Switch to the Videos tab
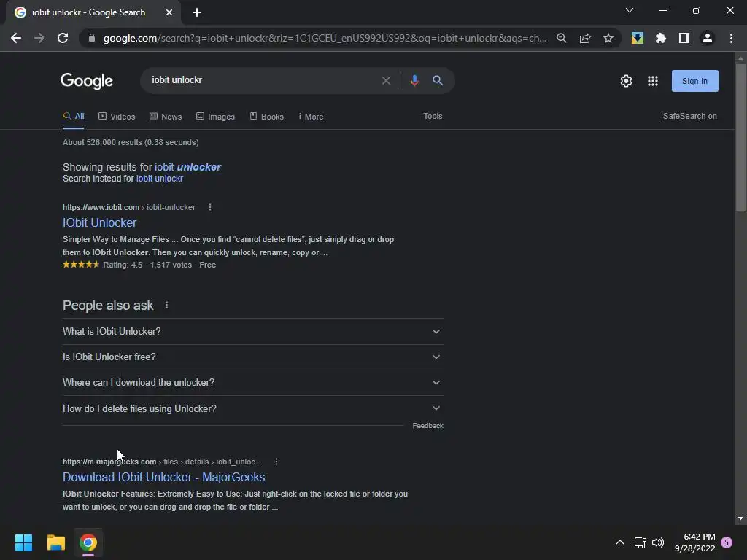 117,116
